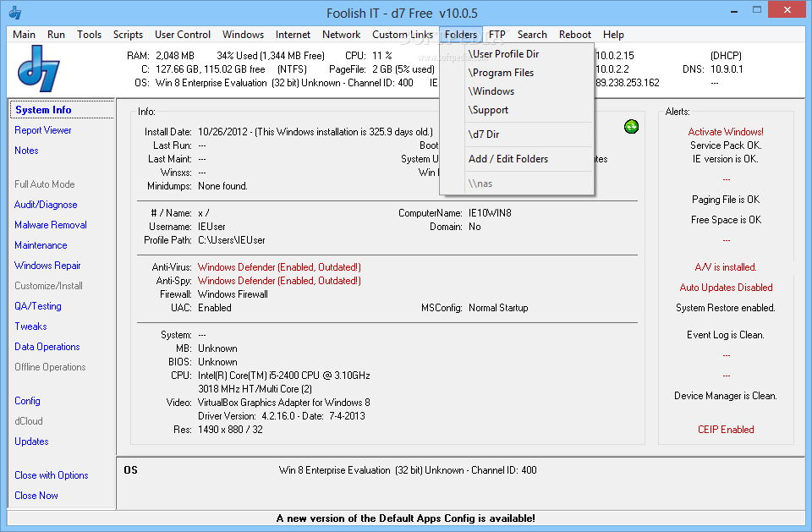The image size is (812, 532).
Task: Open the Run menu
Action: [x=56, y=35]
